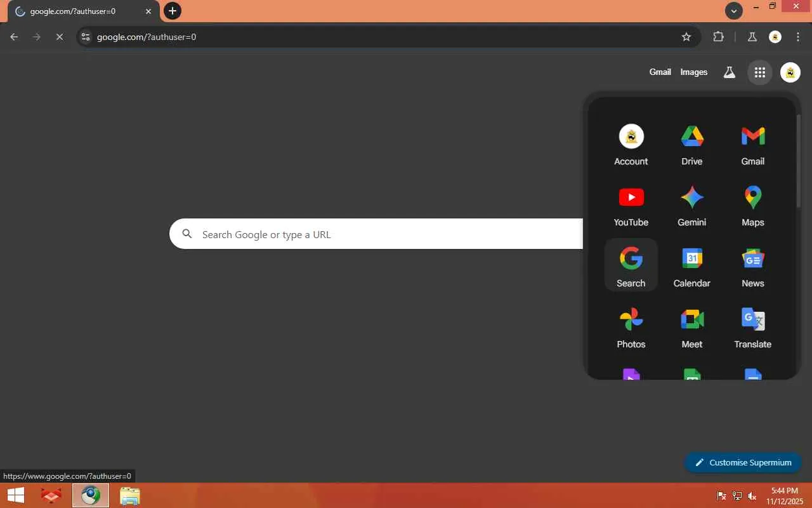This screenshot has height=508, width=812.
Task: Open Google Meet from the apps grid
Action: 691,328
